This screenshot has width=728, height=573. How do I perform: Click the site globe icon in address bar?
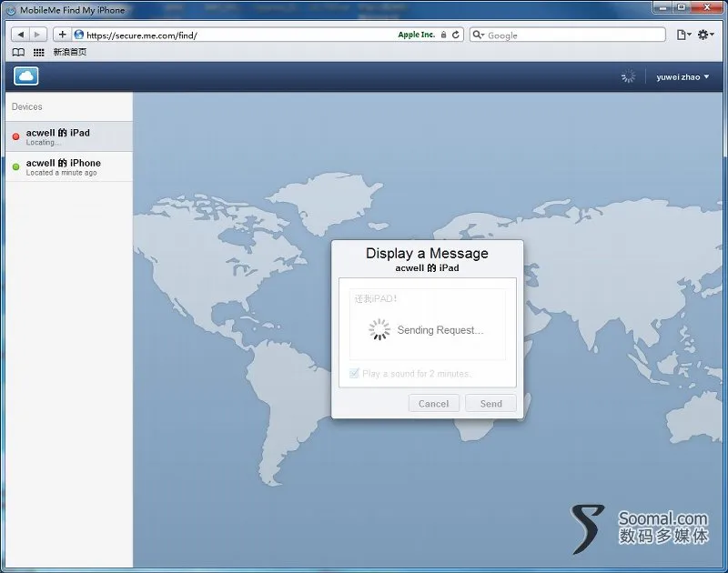(79, 35)
